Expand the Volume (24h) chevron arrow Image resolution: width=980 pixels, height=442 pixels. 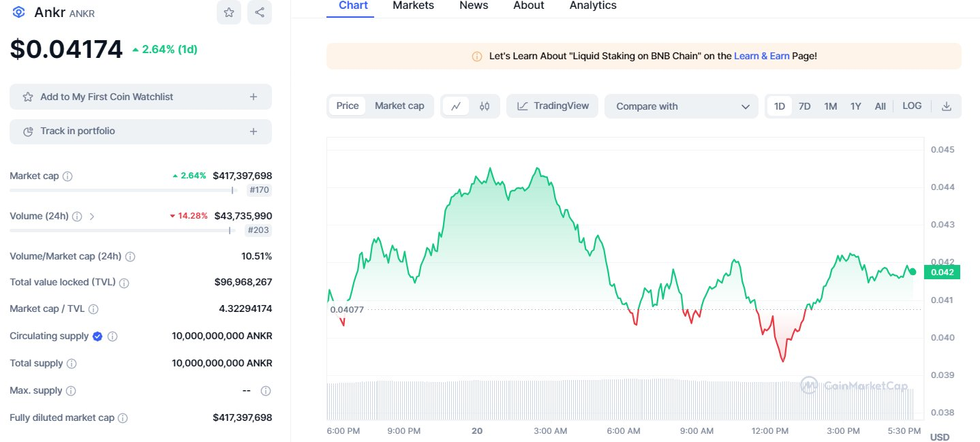click(x=92, y=217)
